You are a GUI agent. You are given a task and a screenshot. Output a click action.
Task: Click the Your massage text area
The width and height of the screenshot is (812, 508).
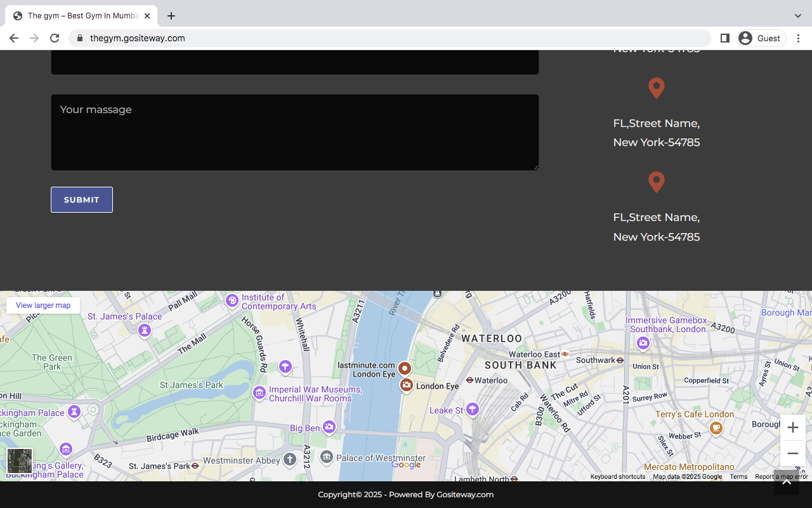pos(295,132)
